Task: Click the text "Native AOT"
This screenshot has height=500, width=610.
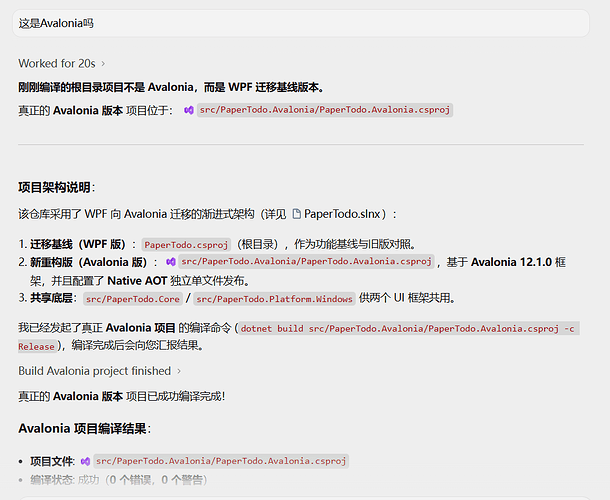Action: [x=137, y=281]
